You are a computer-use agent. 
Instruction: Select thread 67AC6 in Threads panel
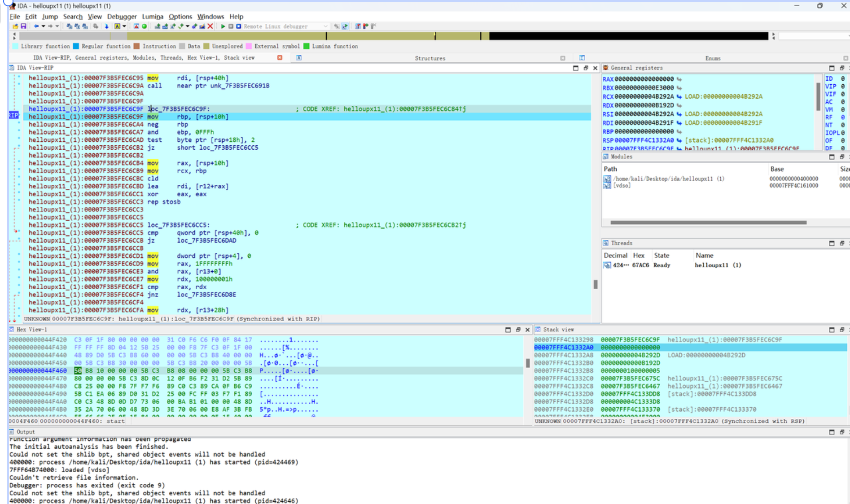click(x=673, y=265)
